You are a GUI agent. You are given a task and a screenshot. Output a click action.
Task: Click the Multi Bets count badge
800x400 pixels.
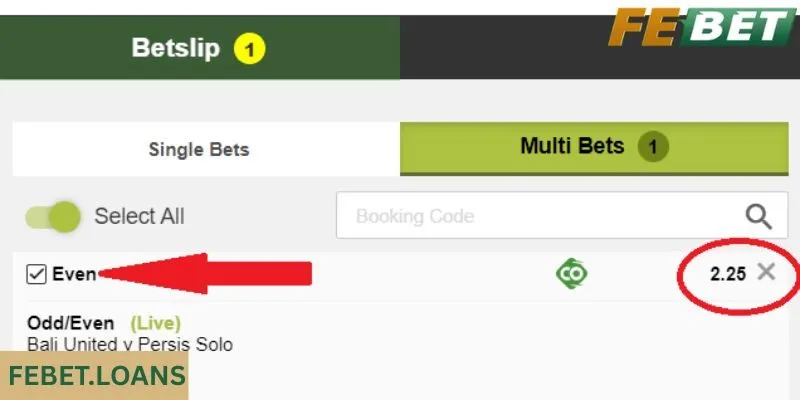653,147
